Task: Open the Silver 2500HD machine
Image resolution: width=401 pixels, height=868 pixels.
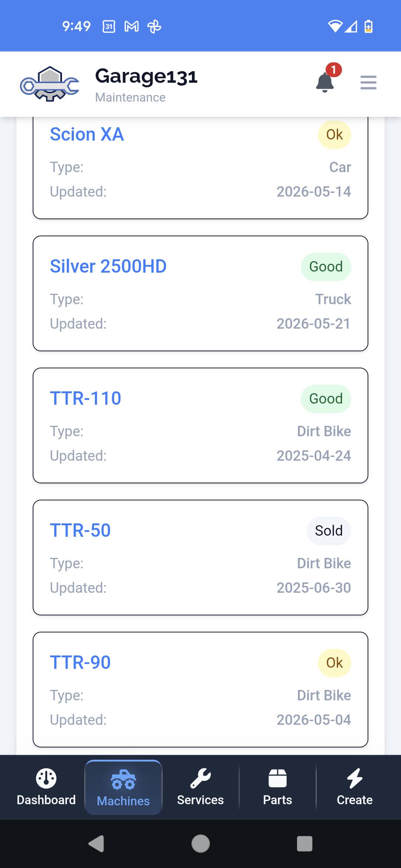Action: click(x=108, y=266)
